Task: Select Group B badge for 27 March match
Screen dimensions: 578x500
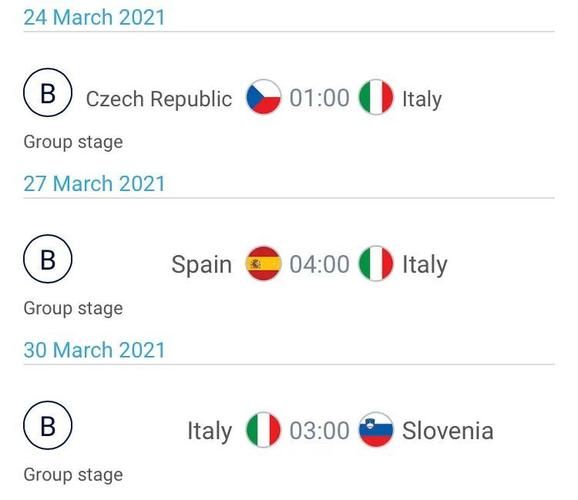Action: tap(48, 259)
